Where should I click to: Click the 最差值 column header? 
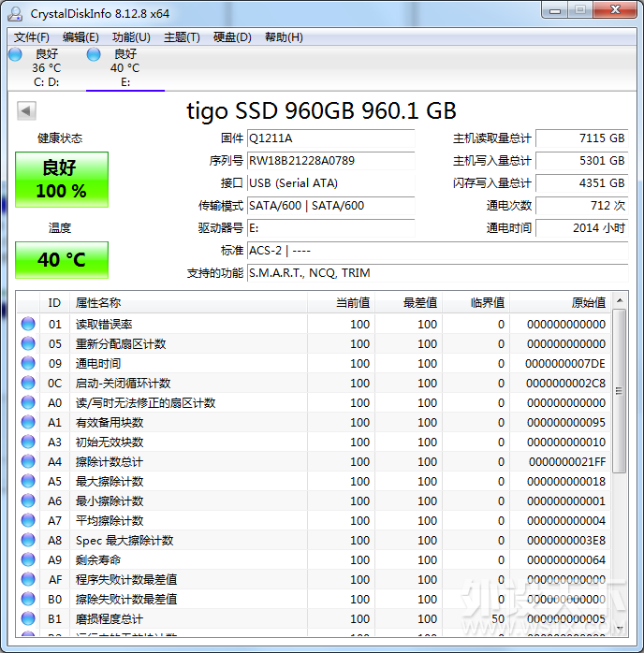click(x=409, y=303)
